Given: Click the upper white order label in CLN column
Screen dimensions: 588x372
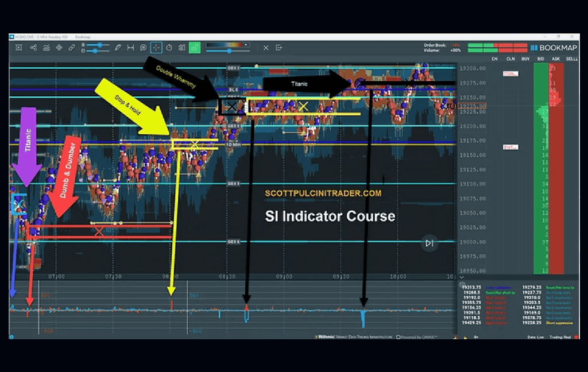Looking at the screenshot, I should pyautogui.click(x=510, y=73).
